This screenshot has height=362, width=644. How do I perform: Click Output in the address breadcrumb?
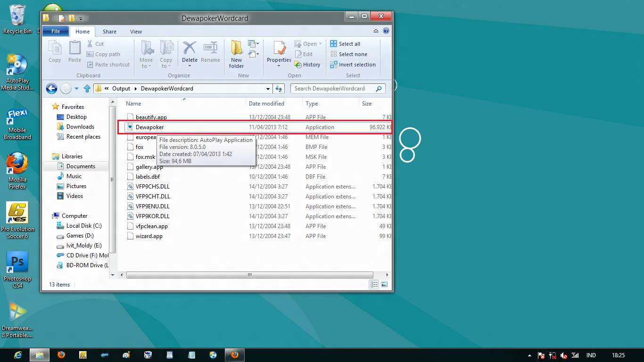click(x=121, y=89)
